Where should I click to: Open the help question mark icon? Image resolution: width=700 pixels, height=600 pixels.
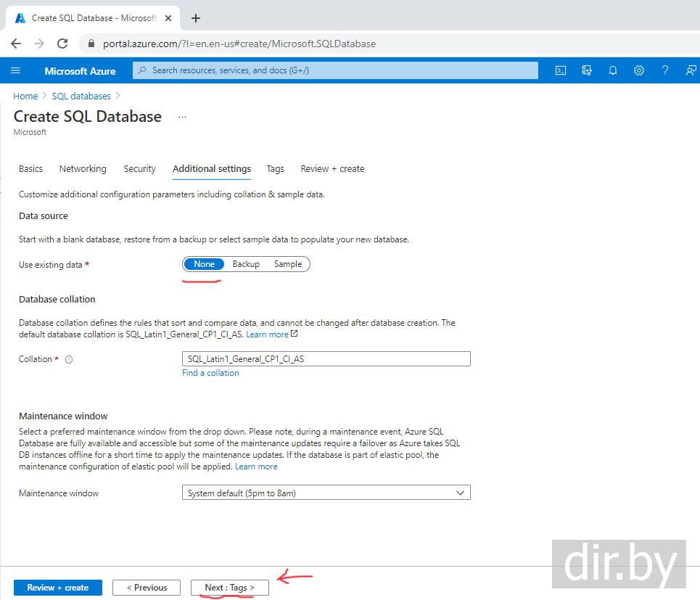click(664, 70)
